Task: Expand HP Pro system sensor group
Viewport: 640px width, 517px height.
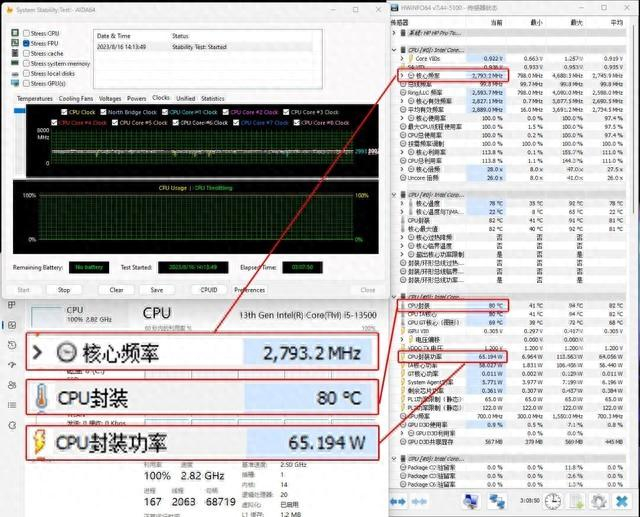Action: tap(394, 33)
